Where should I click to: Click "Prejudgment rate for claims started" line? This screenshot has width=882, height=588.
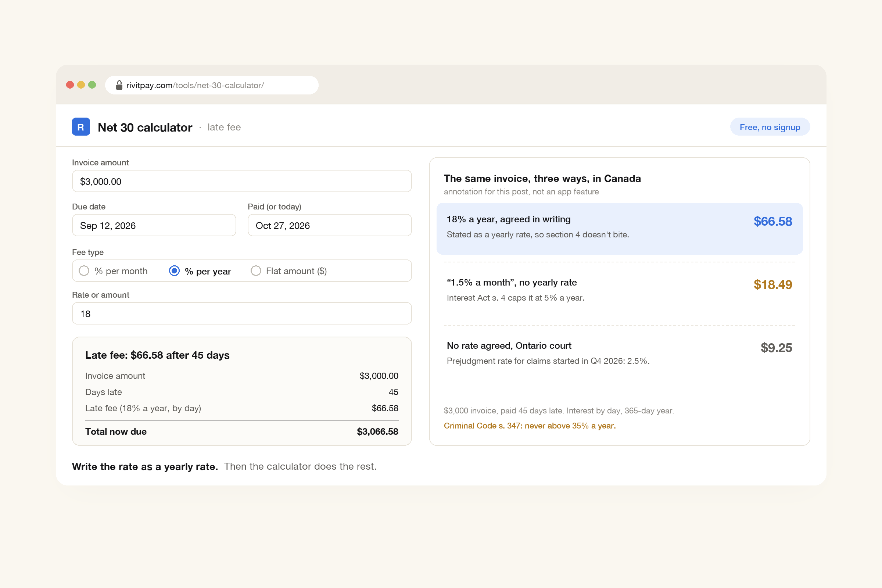click(548, 361)
